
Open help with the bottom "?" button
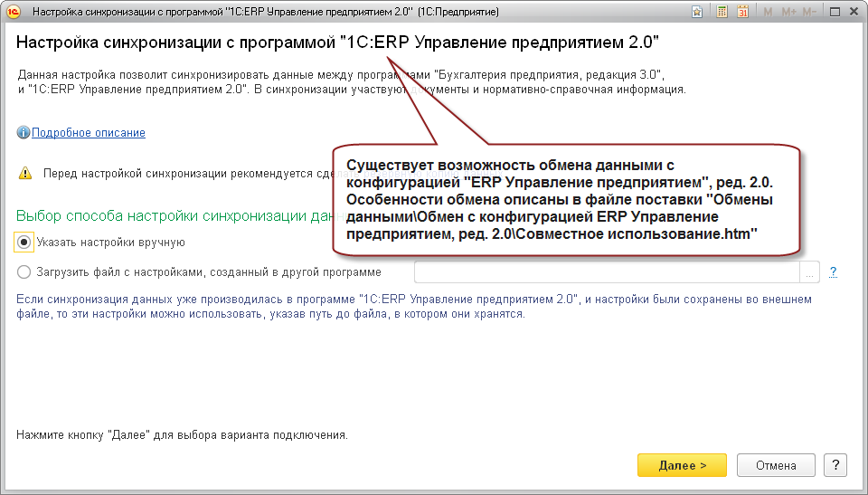click(x=835, y=465)
